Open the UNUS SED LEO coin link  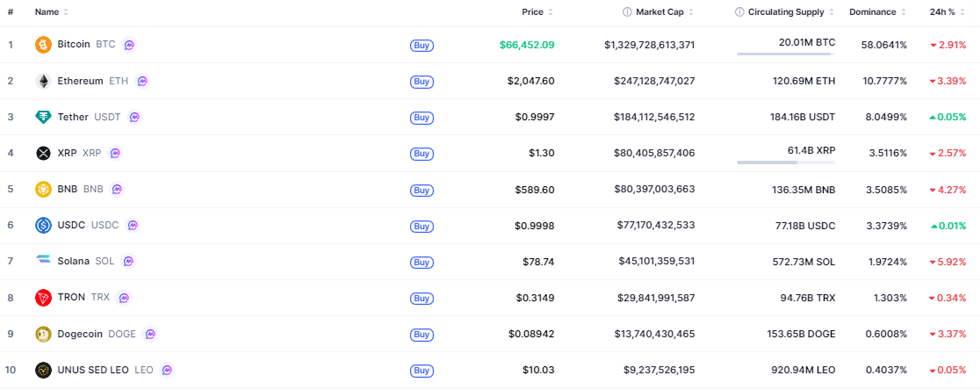(x=96, y=370)
